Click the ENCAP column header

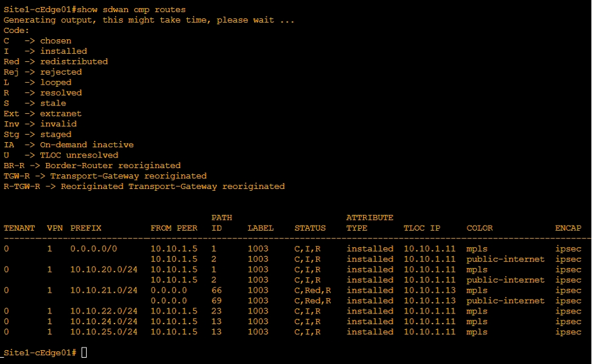[568, 228]
